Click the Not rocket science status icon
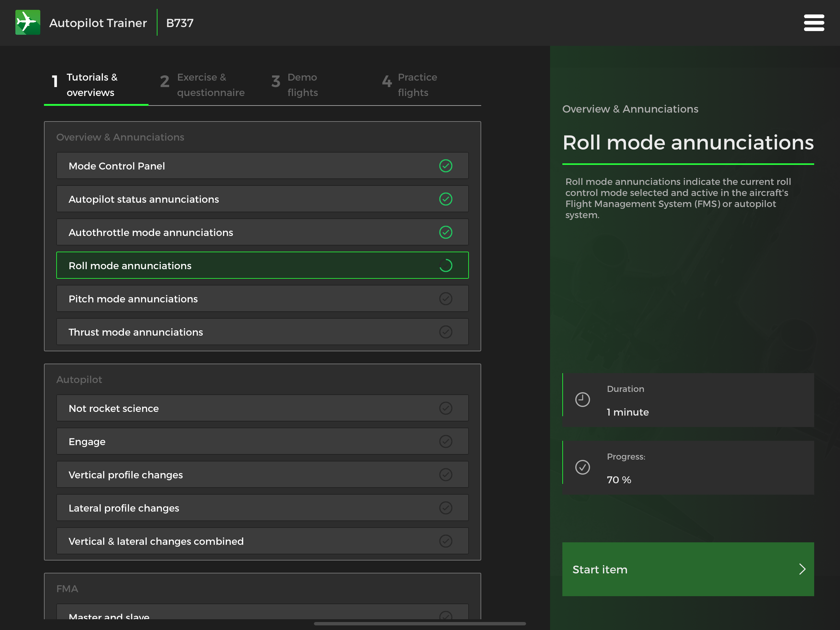The height and width of the screenshot is (630, 840). (446, 408)
